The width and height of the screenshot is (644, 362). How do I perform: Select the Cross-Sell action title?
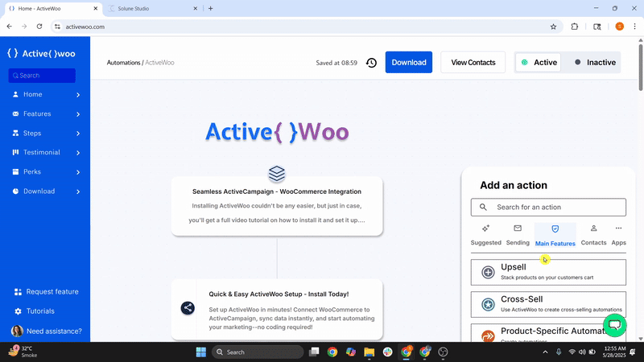pyautogui.click(x=522, y=299)
